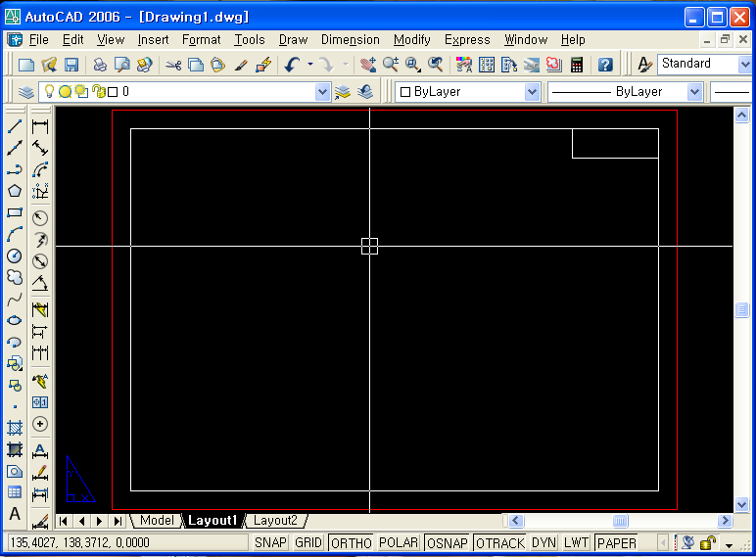This screenshot has height=557, width=756.
Task: Toggle ORTHO mode in status bar
Action: pyautogui.click(x=351, y=543)
